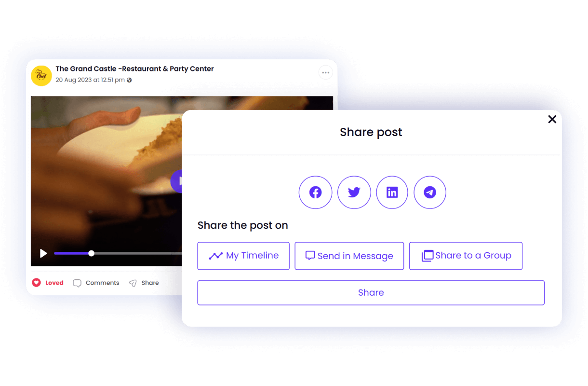Toggle the Loved heart reaction
The width and height of the screenshot is (588, 386).
pos(48,283)
